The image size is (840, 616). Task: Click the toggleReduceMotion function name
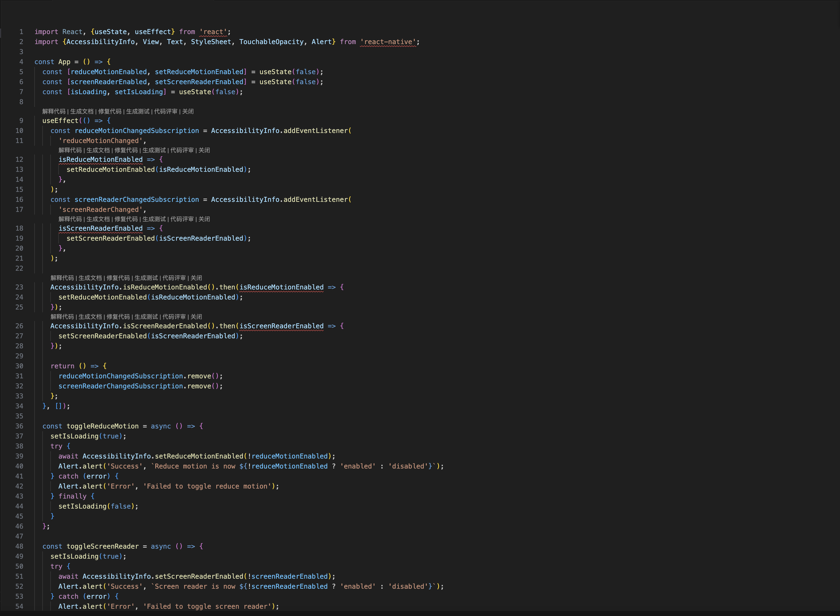102,426
